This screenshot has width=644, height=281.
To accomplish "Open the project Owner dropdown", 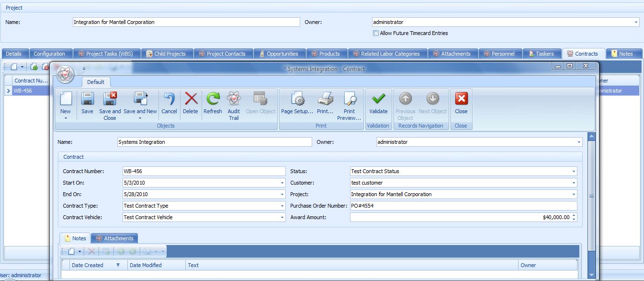I will coord(636,22).
